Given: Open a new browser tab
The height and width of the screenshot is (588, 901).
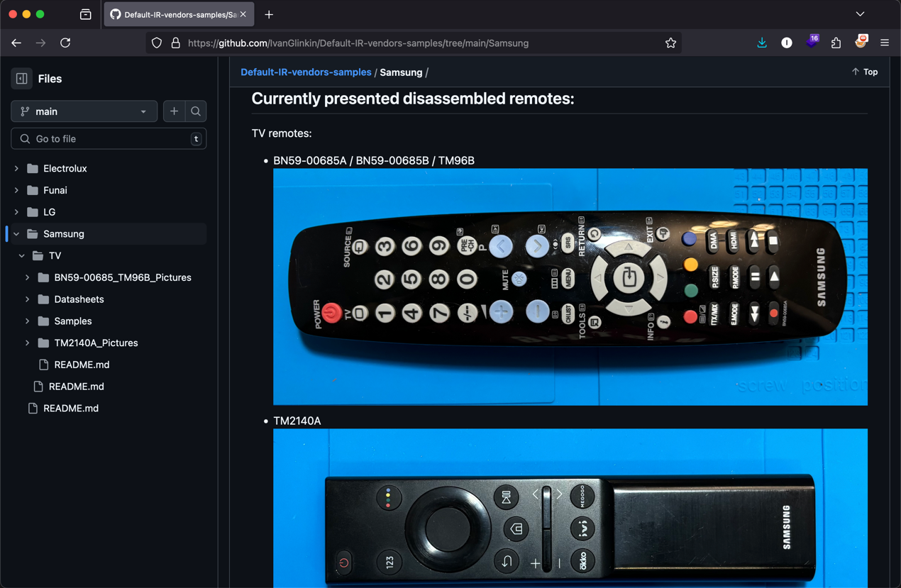Looking at the screenshot, I should pos(269,14).
